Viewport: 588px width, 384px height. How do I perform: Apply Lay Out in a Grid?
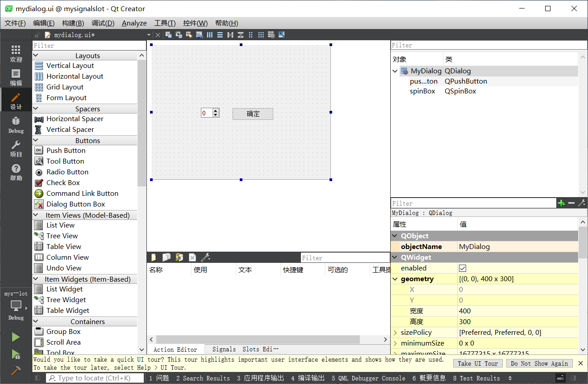tap(261, 35)
